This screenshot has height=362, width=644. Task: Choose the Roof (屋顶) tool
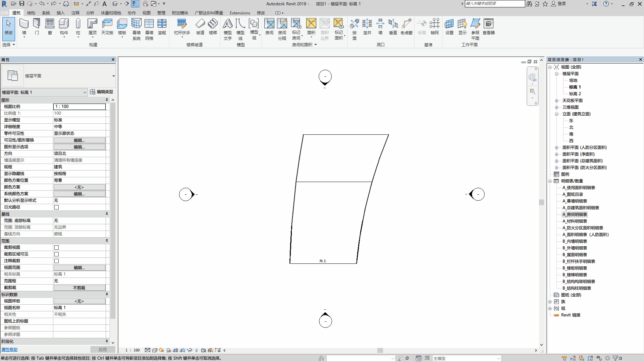92,27
